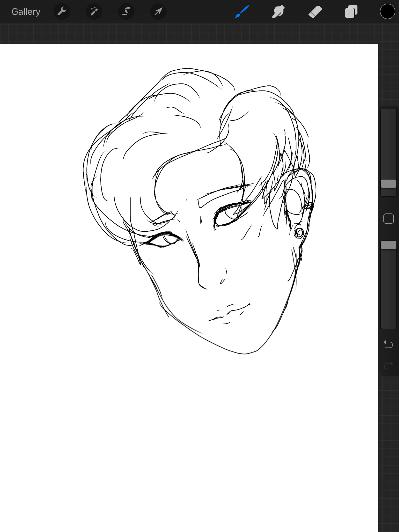Open the Adjustments magic wand menu

tap(94, 12)
